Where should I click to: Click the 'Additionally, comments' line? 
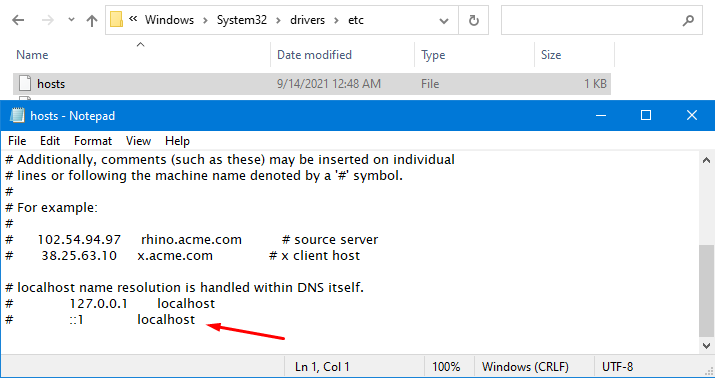point(230,160)
